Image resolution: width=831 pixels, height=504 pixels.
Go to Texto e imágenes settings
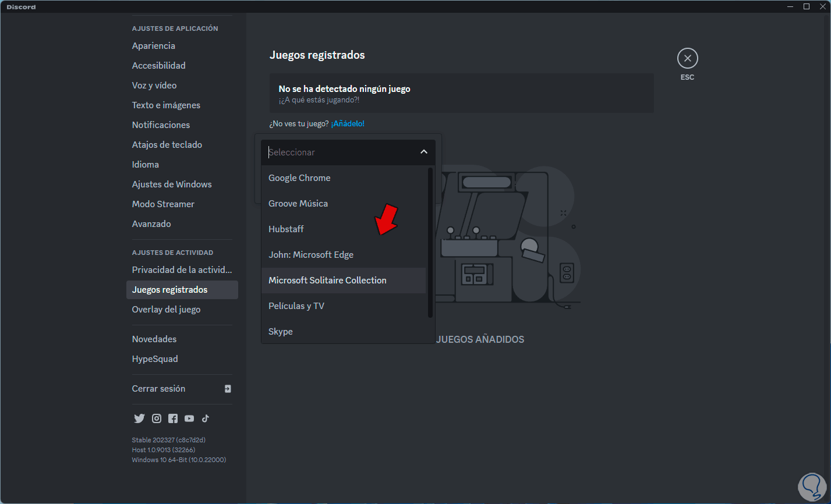click(182, 105)
